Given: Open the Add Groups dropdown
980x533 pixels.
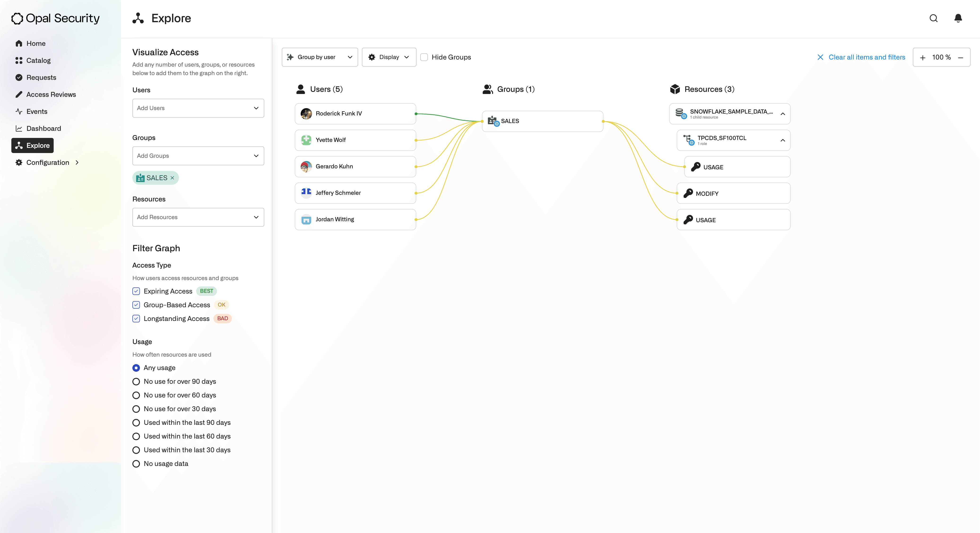Looking at the screenshot, I should pyautogui.click(x=198, y=156).
